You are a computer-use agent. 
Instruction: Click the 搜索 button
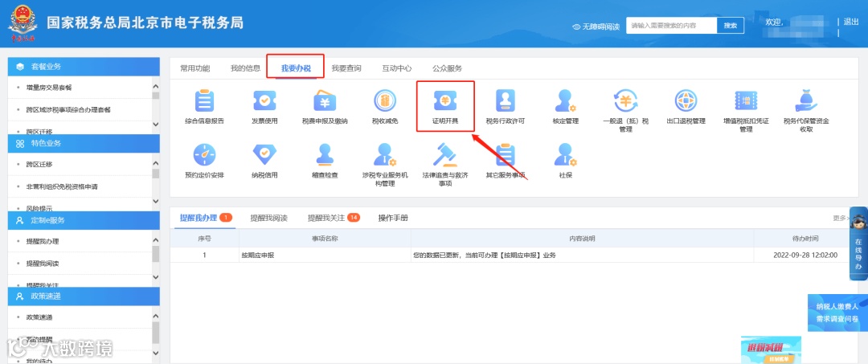[x=730, y=26]
